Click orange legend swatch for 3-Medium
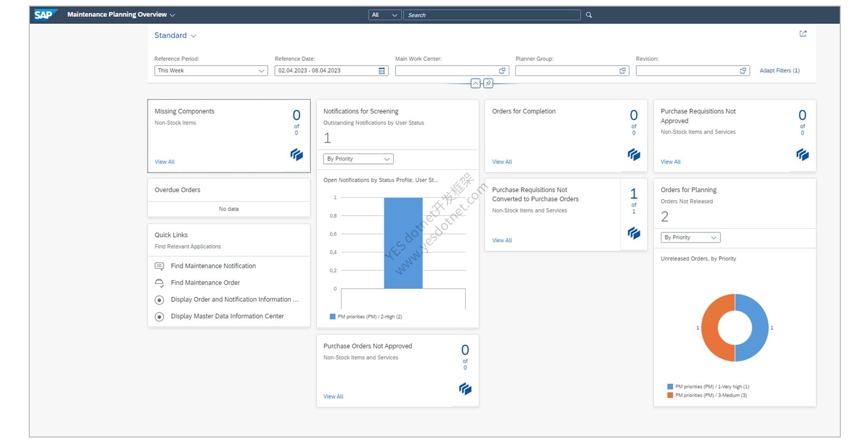The width and height of the screenshot is (868, 443). [x=670, y=396]
